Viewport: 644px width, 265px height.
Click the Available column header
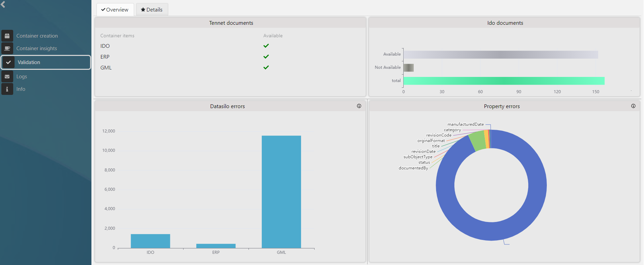(x=273, y=36)
